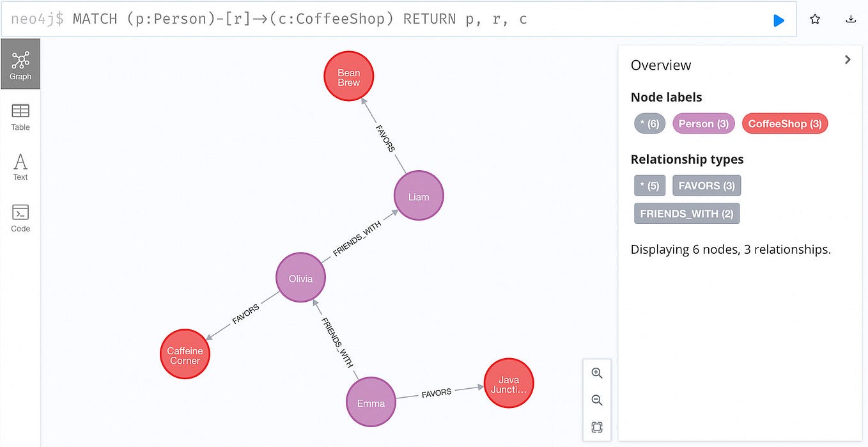Screen dimensions: 868x447
Task: Switch focus to the Overview header
Action: [x=661, y=65]
